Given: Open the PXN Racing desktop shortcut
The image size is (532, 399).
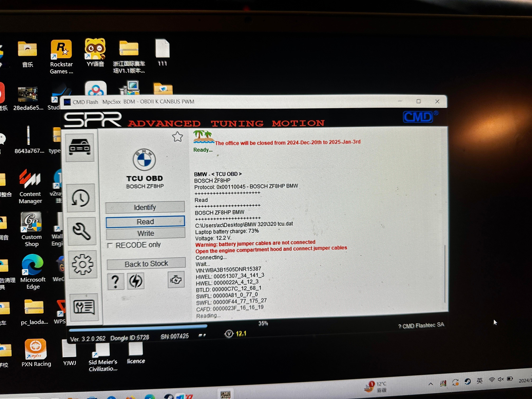Looking at the screenshot, I should [x=36, y=353].
